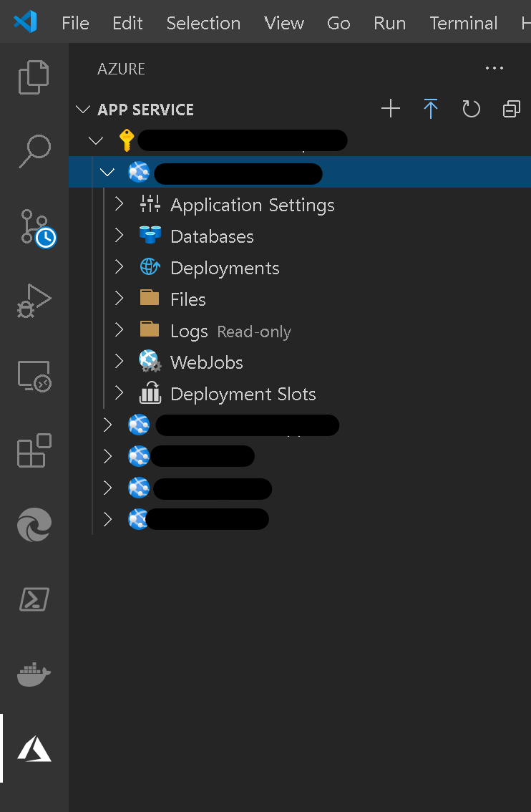Click the Application Settings sliders icon

(150, 204)
